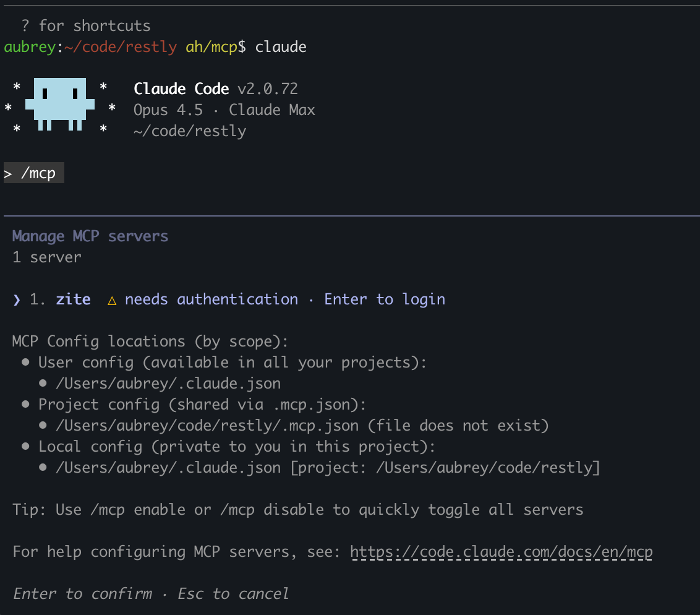Image resolution: width=700 pixels, height=615 pixels.
Task: Select the bullet beside User config
Action: [x=25, y=362]
